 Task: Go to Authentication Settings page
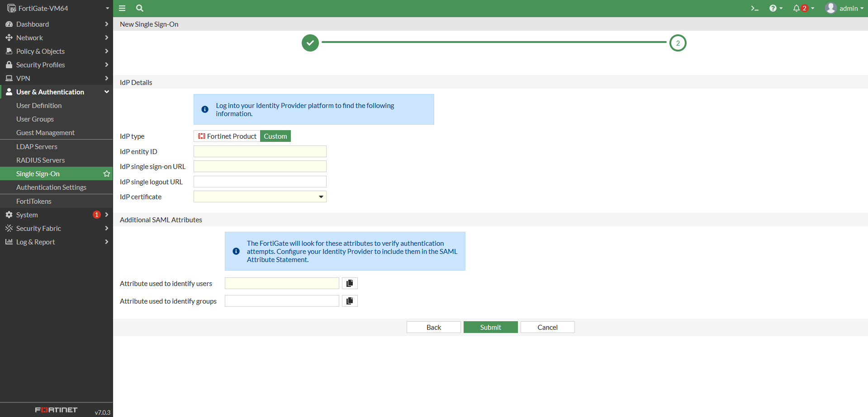(51, 187)
